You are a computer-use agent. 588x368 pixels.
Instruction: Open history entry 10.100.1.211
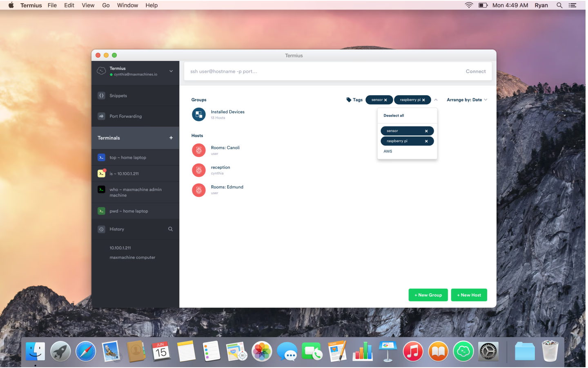[120, 248]
